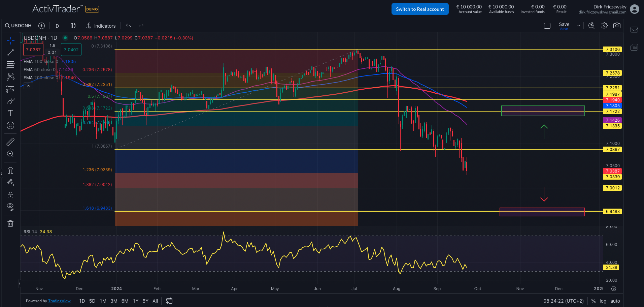
Task: Select the text annotation tool
Action: point(10,113)
